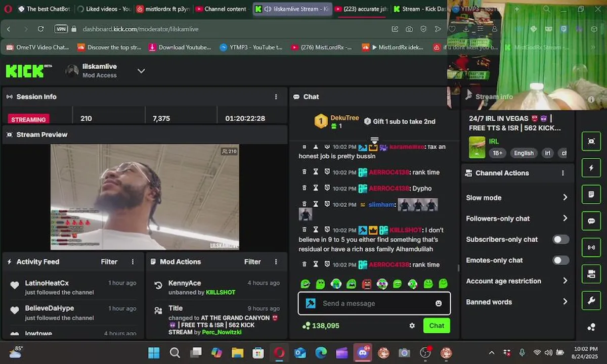Click the document icon in right sidebar
The height and width of the screenshot is (364, 607).
pos(591,194)
